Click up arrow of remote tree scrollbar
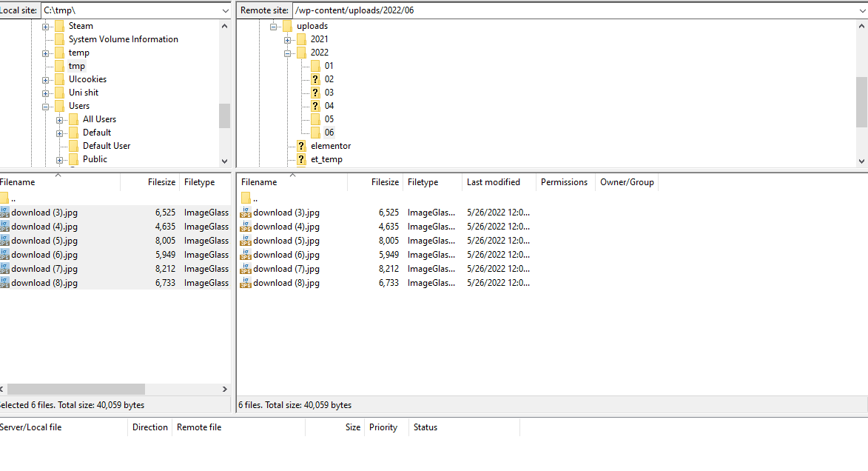The height and width of the screenshot is (471, 868). (x=862, y=26)
